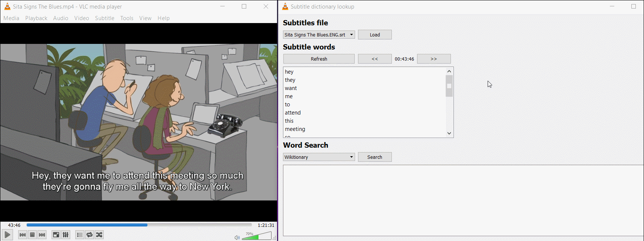Go to previous subtitle with << button
The image size is (644, 241).
point(375,59)
